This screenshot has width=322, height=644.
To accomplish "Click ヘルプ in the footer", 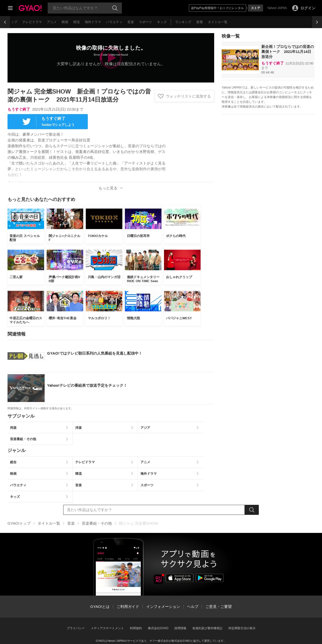I will (193, 607).
